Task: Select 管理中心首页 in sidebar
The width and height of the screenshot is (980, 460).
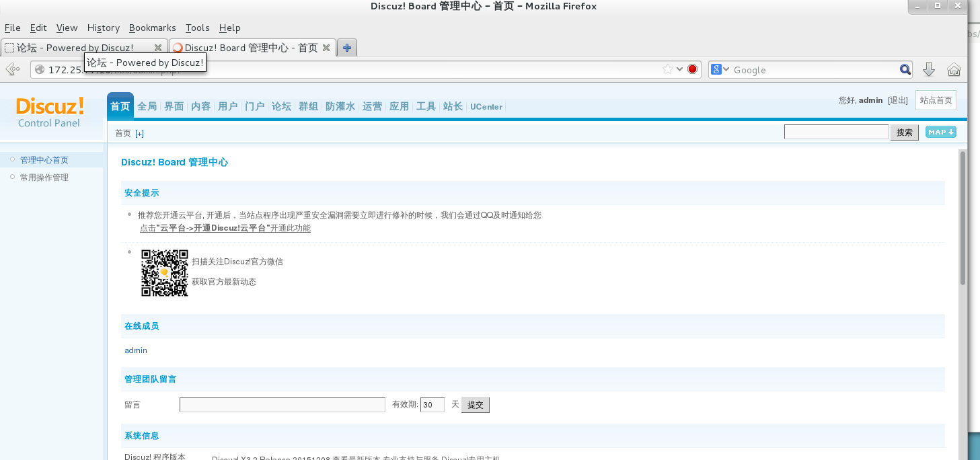Action: point(44,160)
